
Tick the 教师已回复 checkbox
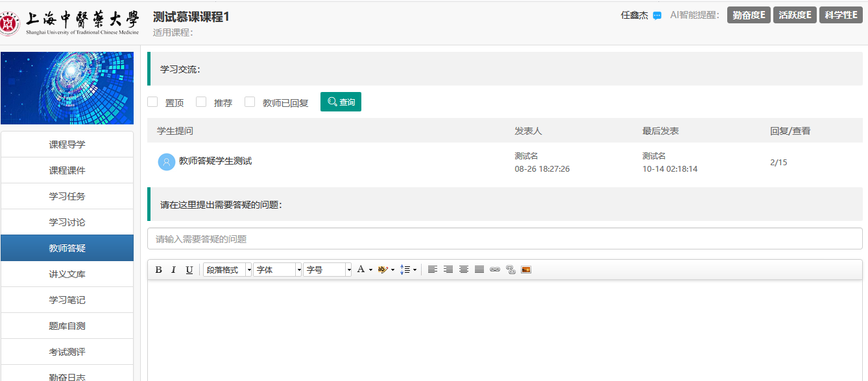click(250, 102)
